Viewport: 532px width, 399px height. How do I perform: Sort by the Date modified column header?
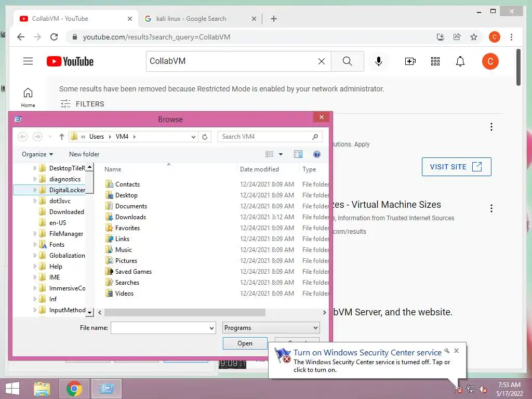pyautogui.click(x=260, y=169)
